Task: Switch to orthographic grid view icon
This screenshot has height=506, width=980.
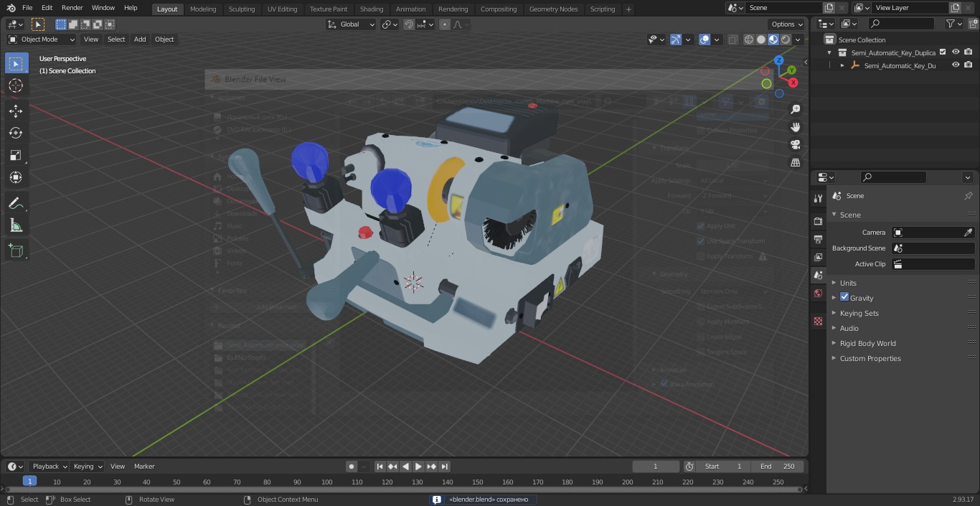Action: coord(796,163)
